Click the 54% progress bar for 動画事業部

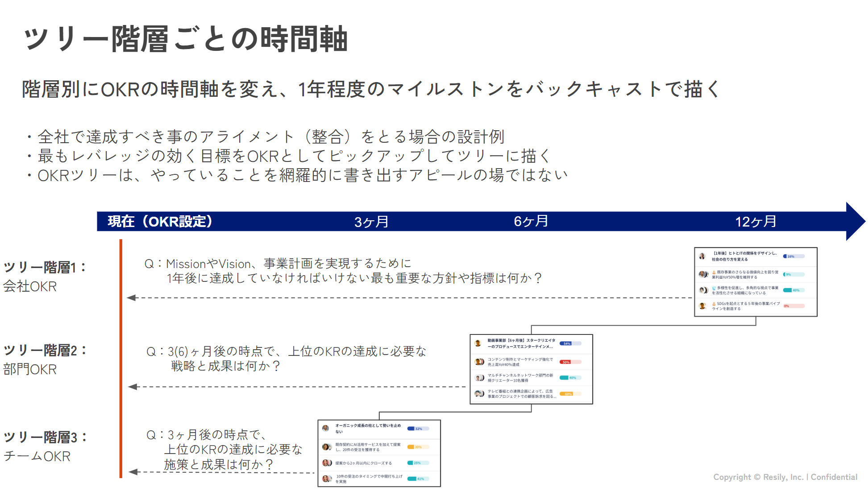pos(570,343)
